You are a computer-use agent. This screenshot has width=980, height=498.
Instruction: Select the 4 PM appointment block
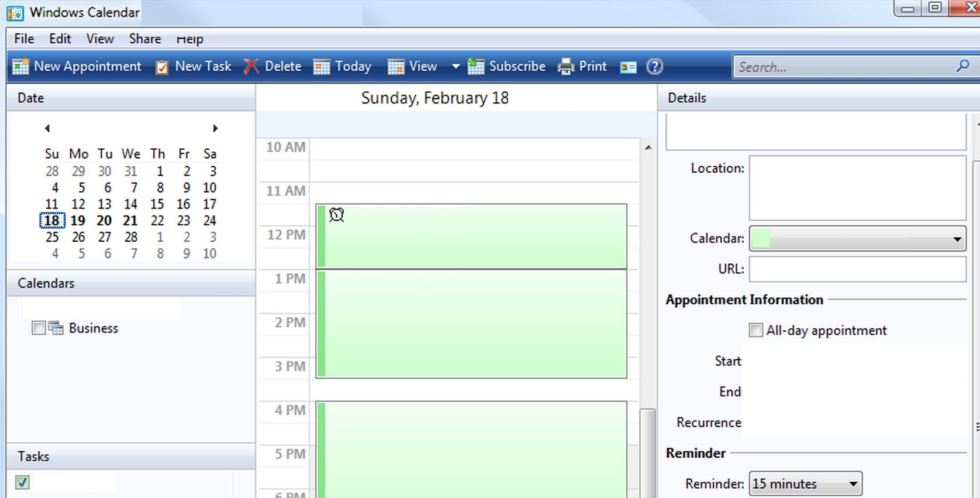pyautogui.click(x=471, y=449)
